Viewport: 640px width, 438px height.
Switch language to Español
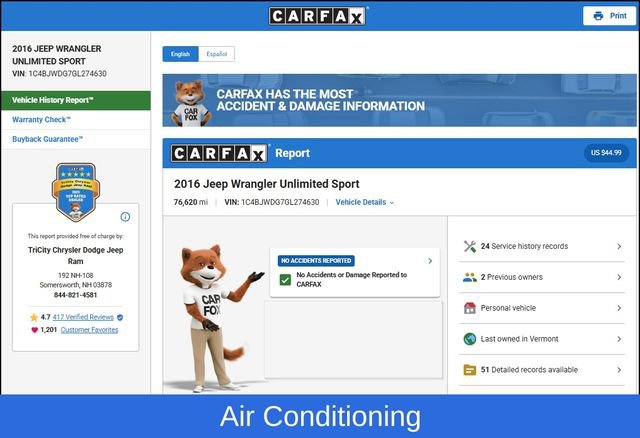coord(216,54)
